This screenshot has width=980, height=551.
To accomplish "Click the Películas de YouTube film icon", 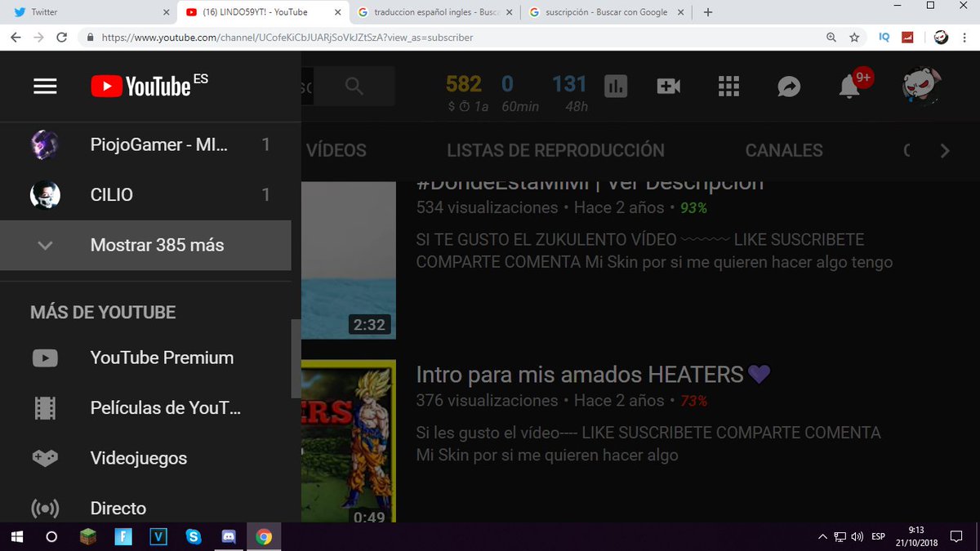I will pos(45,408).
